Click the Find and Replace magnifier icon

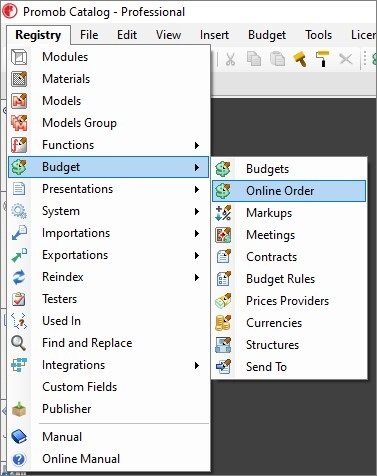pyautogui.click(x=19, y=343)
